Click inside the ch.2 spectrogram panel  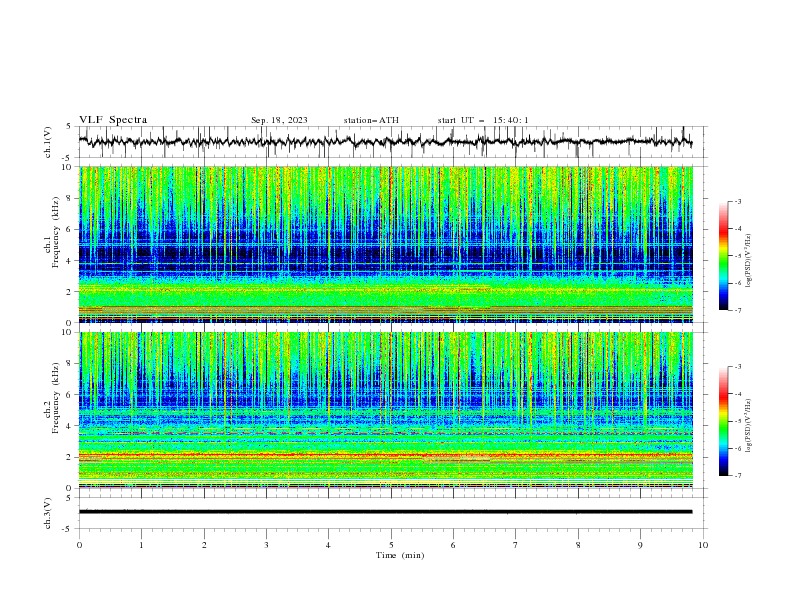[x=386, y=410]
